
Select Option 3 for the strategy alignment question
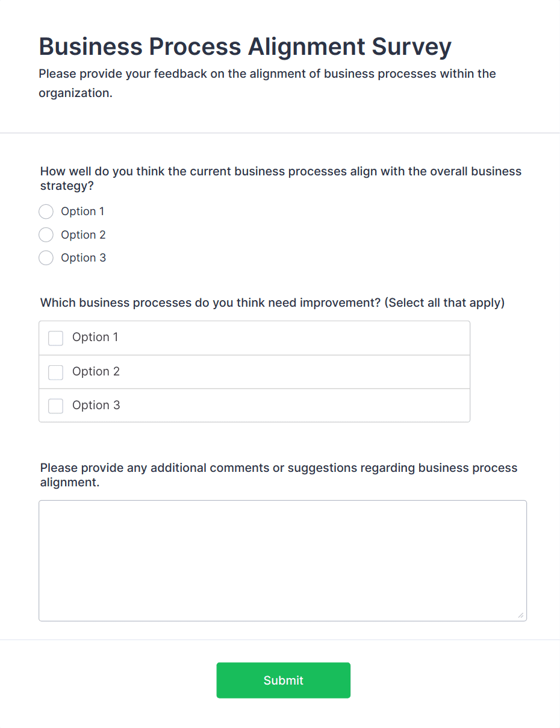coord(46,257)
